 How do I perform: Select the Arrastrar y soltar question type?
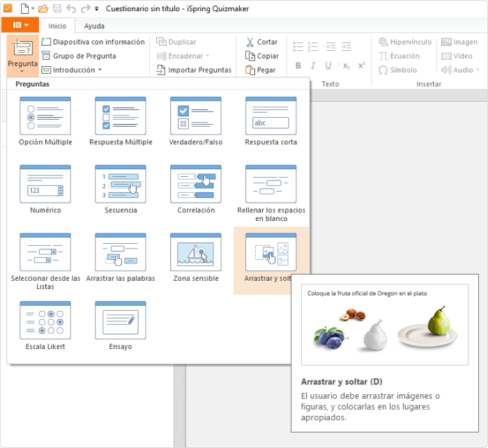click(270, 259)
